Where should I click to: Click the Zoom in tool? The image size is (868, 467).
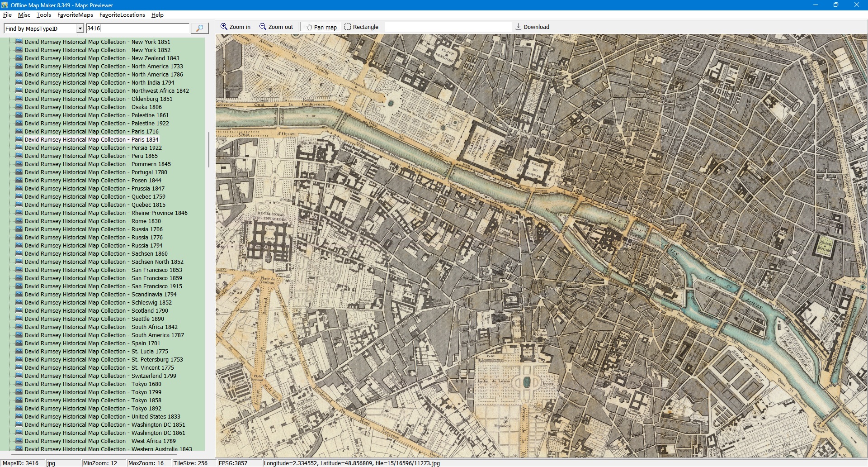pyautogui.click(x=235, y=27)
